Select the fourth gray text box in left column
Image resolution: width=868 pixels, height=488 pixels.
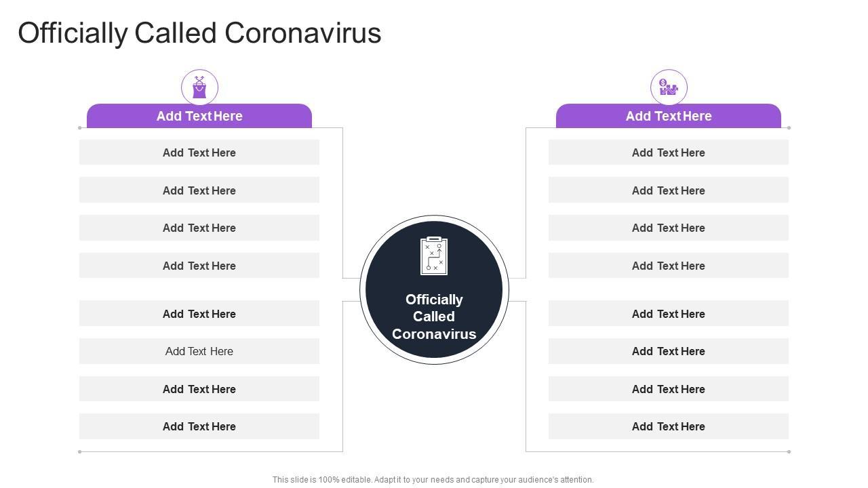[199, 266]
